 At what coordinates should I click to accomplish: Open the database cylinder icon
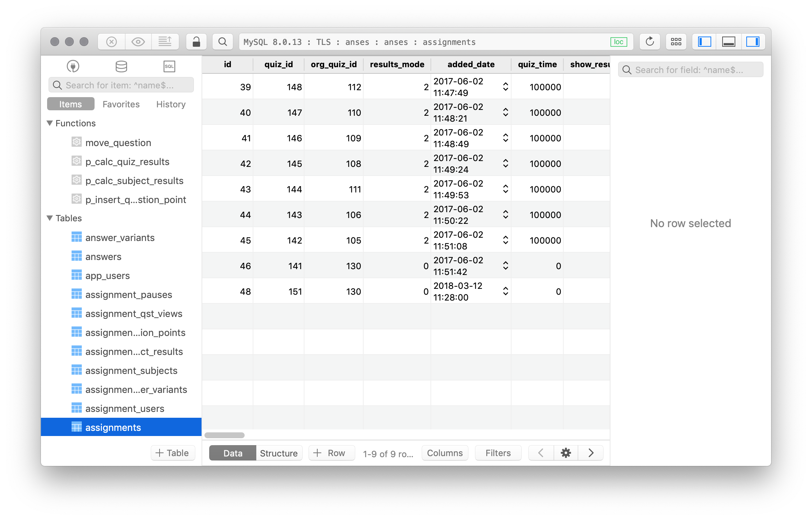[121, 66]
